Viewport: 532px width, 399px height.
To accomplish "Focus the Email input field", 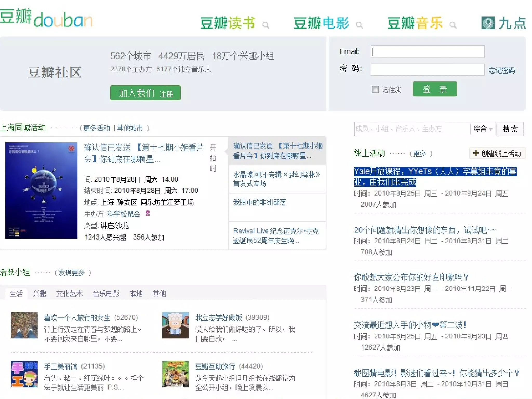I will coord(427,52).
